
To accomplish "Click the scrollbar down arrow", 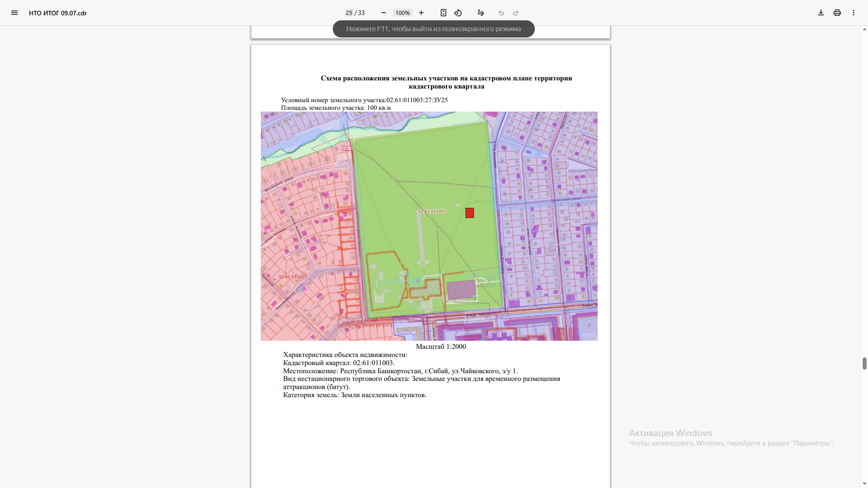I will pos(864,484).
